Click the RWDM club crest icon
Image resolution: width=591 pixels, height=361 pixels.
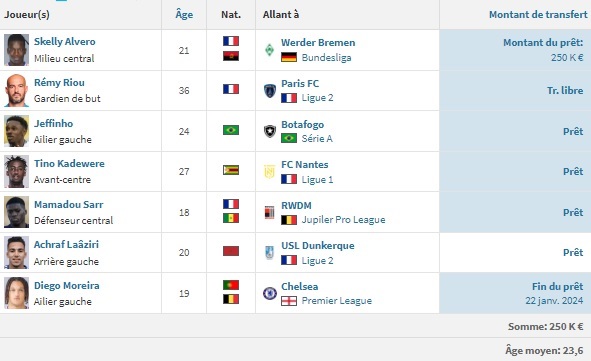(269, 213)
